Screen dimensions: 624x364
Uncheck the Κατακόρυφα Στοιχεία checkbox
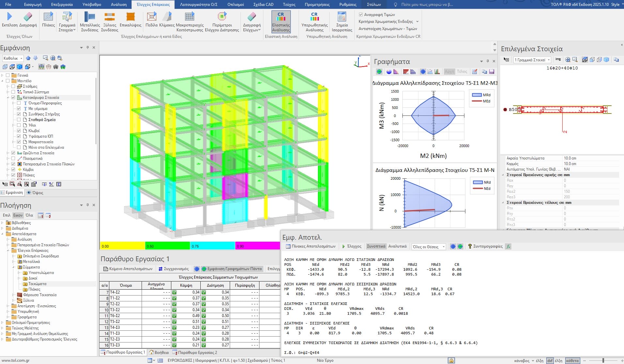point(13,98)
